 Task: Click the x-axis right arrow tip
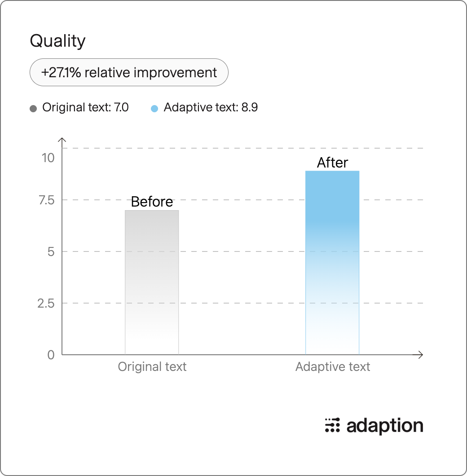click(x=422, y=355)
